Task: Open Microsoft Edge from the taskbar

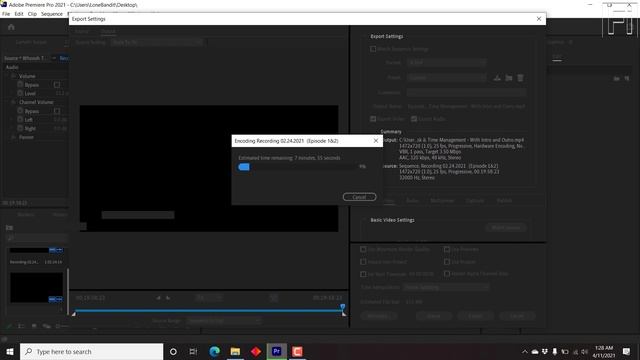Action: [214, 351]
